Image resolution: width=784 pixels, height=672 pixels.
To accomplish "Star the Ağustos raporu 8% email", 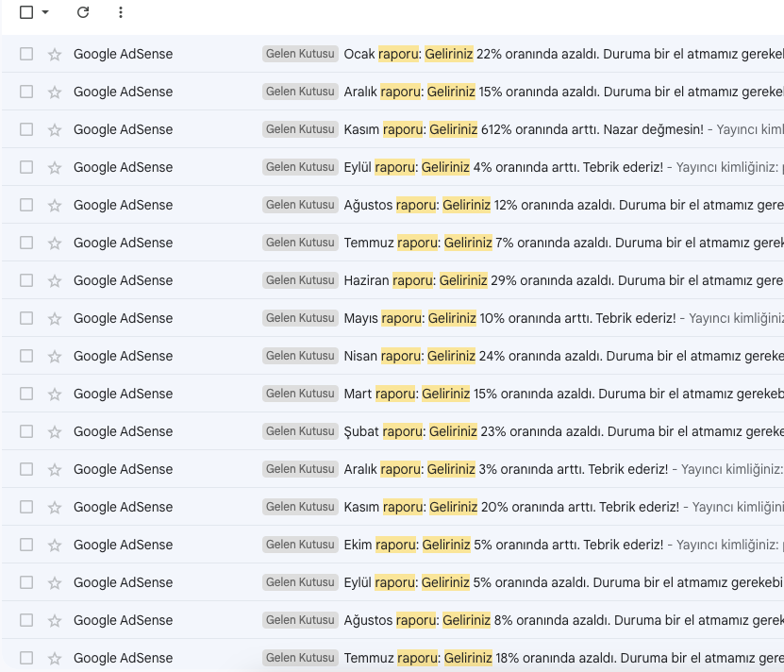I will (x=55, y=621).
